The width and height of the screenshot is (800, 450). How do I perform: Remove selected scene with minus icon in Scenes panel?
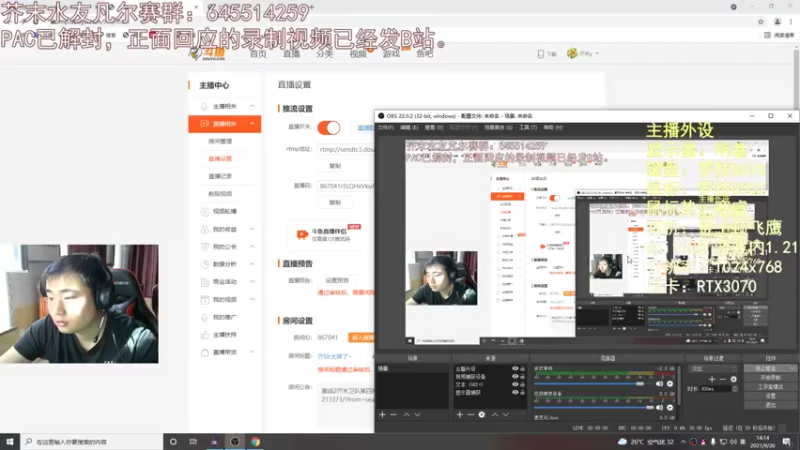393,415
